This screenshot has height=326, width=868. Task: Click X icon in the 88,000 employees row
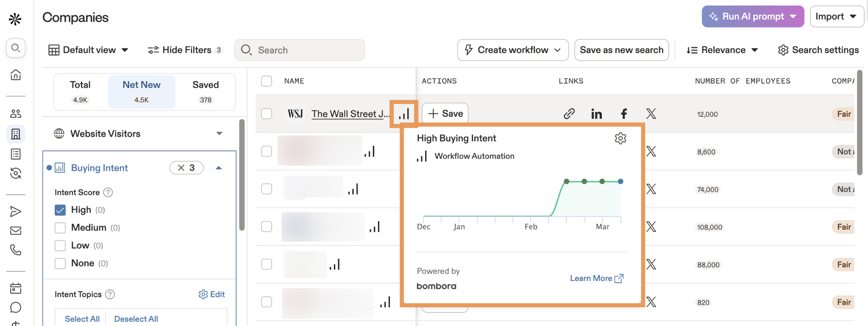(651, 264)
